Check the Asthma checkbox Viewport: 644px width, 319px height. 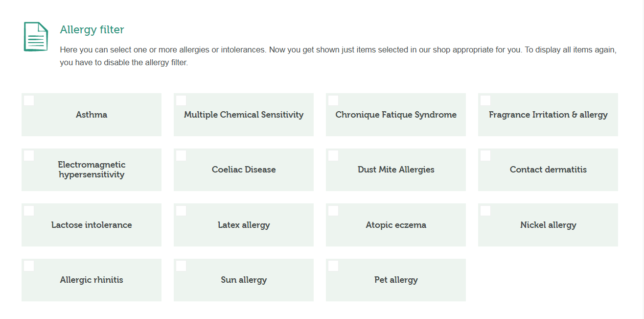29,100
